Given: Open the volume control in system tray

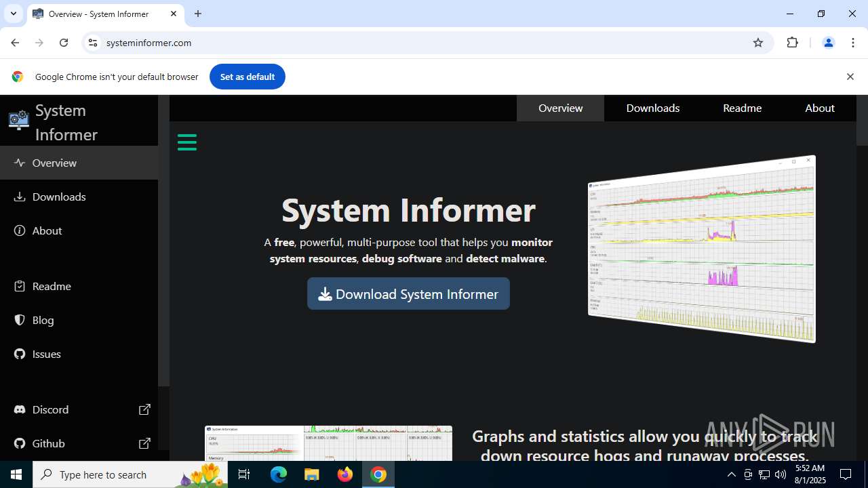Looking at the screenshot, I should click(x=781, y=474).
